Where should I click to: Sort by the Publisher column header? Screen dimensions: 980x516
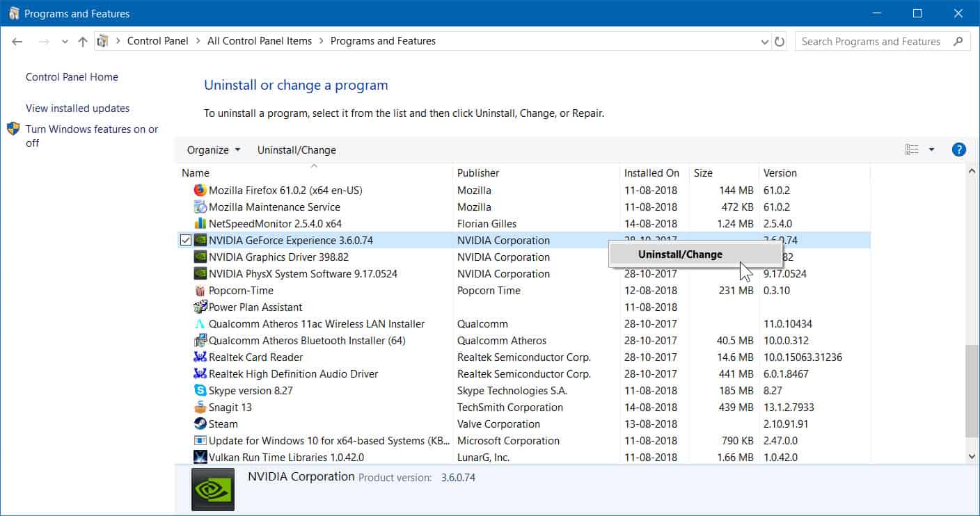point(536,172)
